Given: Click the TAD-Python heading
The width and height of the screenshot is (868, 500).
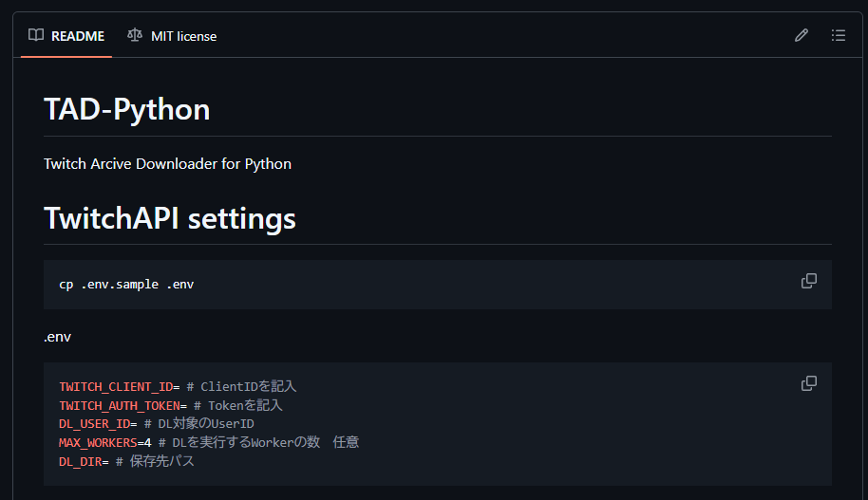Looking at the screenshot, I should click(127, 109).
